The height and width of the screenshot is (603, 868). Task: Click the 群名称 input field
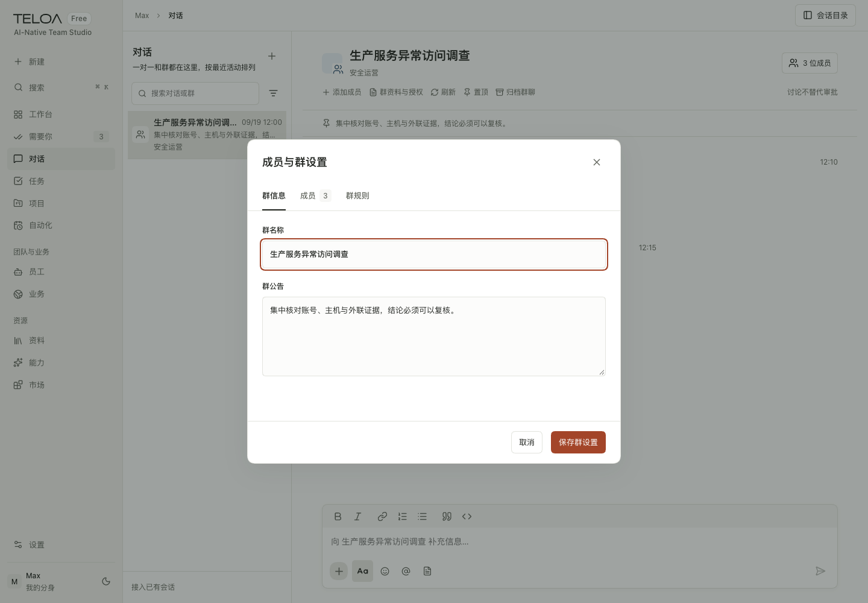pyautogui.click(x=434, y=254)
